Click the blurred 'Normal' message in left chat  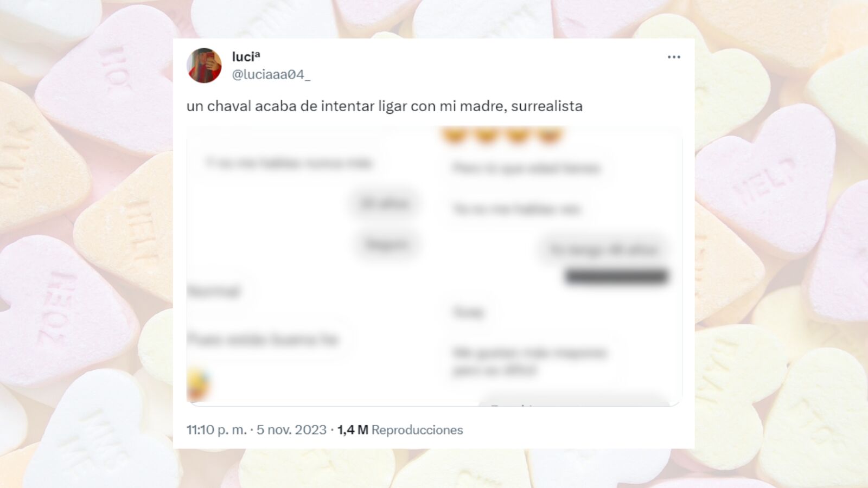(214, 291)
